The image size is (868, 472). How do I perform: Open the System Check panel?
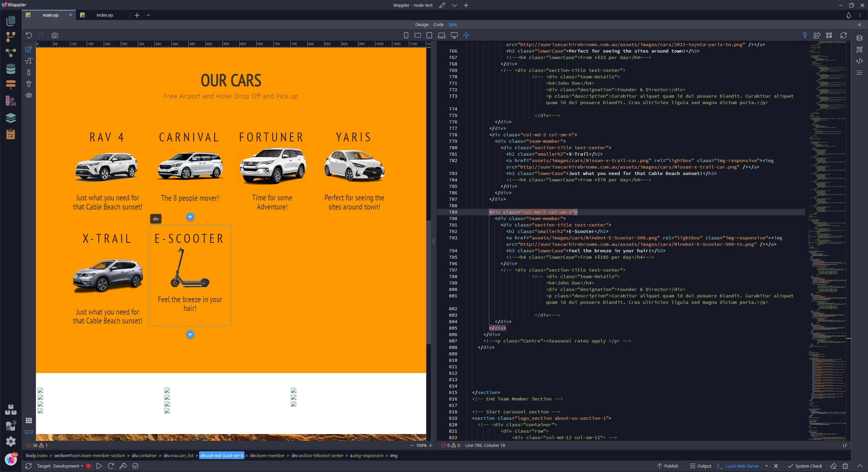805,466
